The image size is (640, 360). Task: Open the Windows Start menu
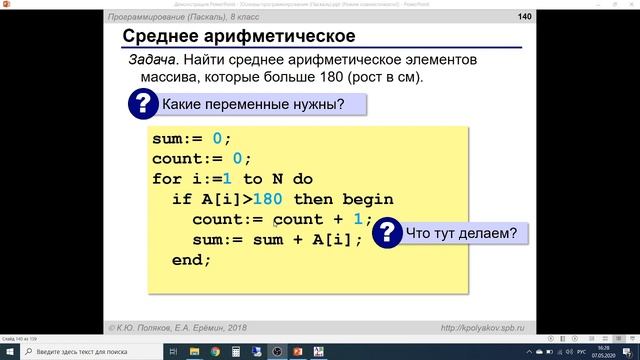pos(9,351)
